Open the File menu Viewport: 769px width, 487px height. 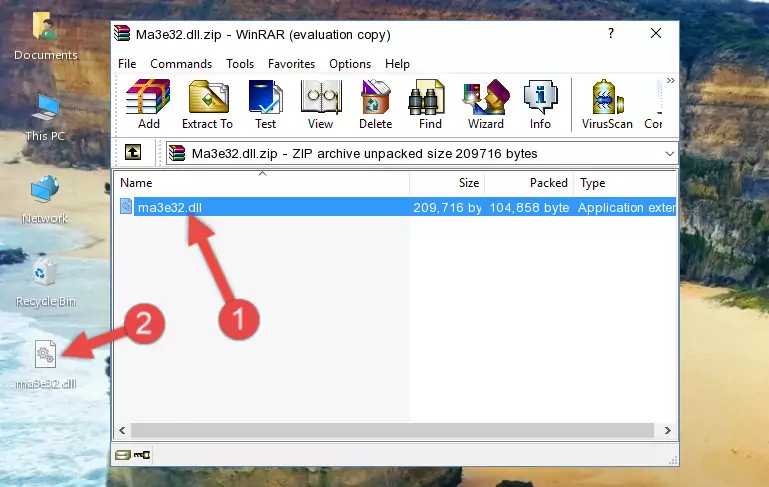[x=127, y=64]
